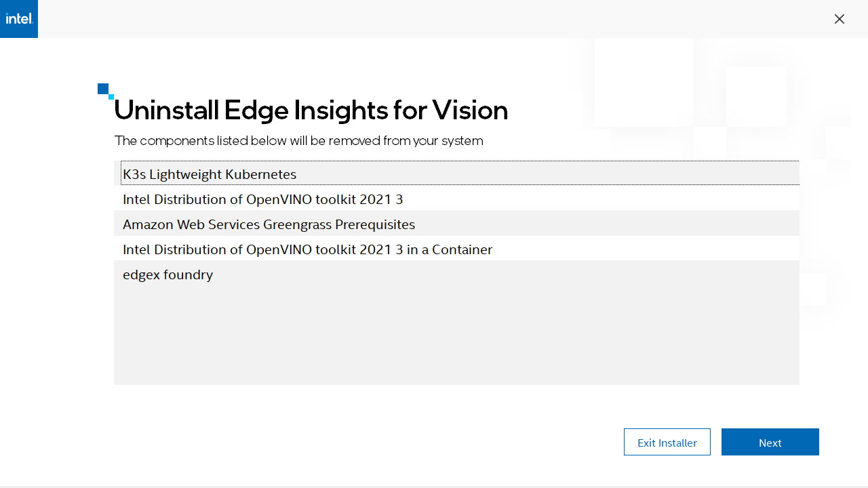The height and width of the screenshot is (488, 868).
Task: Click the dark blue square beside the heading
Action: point(103,89)
